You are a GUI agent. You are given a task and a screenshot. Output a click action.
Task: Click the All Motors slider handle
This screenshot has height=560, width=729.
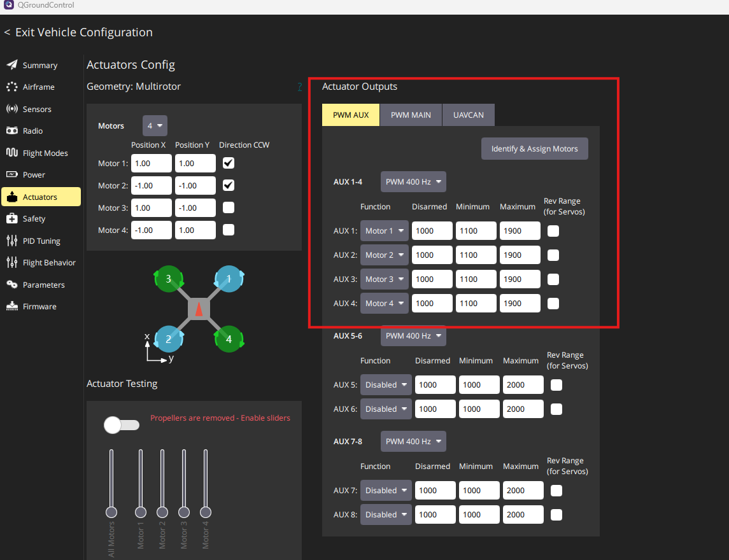click(111, 512)
